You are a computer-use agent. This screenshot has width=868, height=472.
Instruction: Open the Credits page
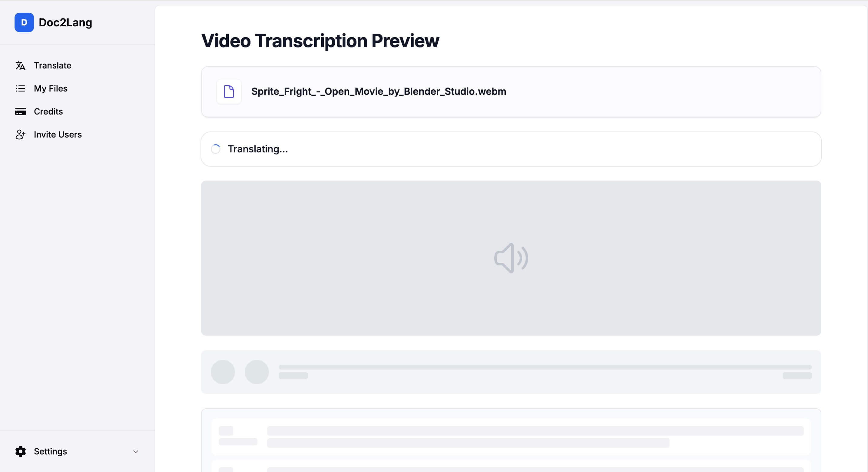click(x=48, y=111)
